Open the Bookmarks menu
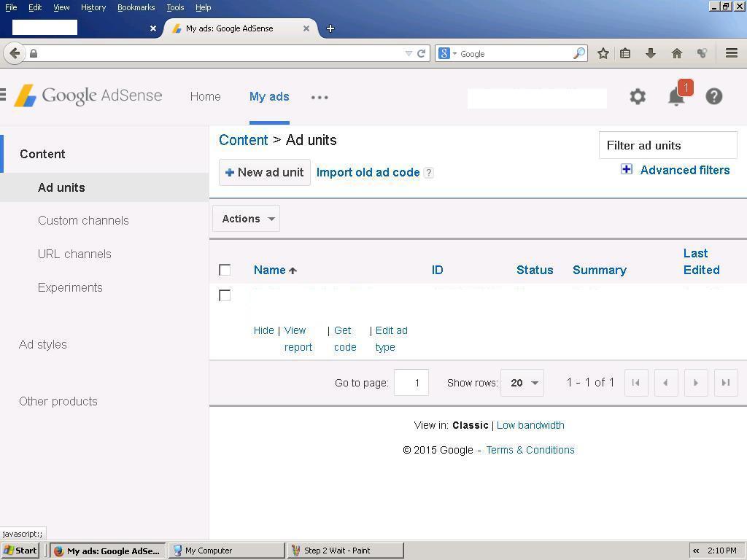This screenshot has height=560, width=747. [x=136, y=7]
